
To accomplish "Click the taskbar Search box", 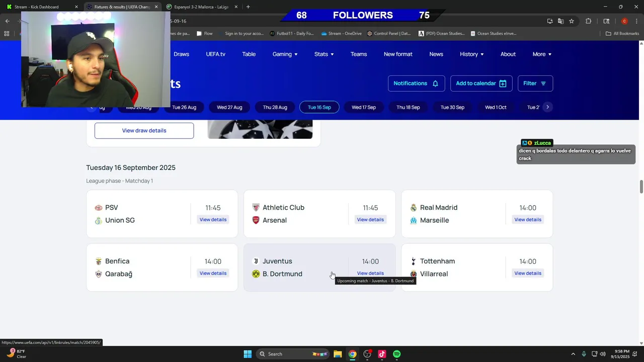I will click(x=292, y=354).
